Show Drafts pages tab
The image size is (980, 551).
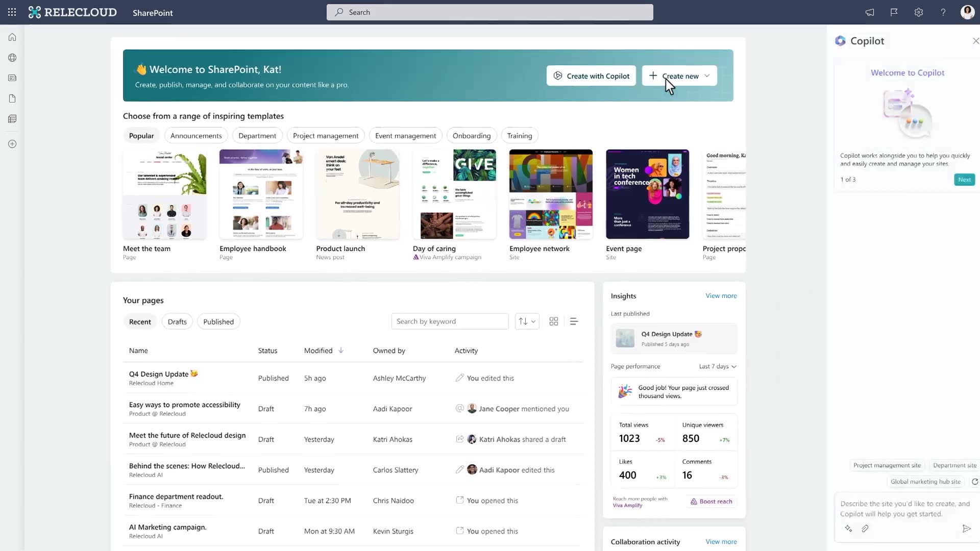pyautogui.click(x=177, y=321)
